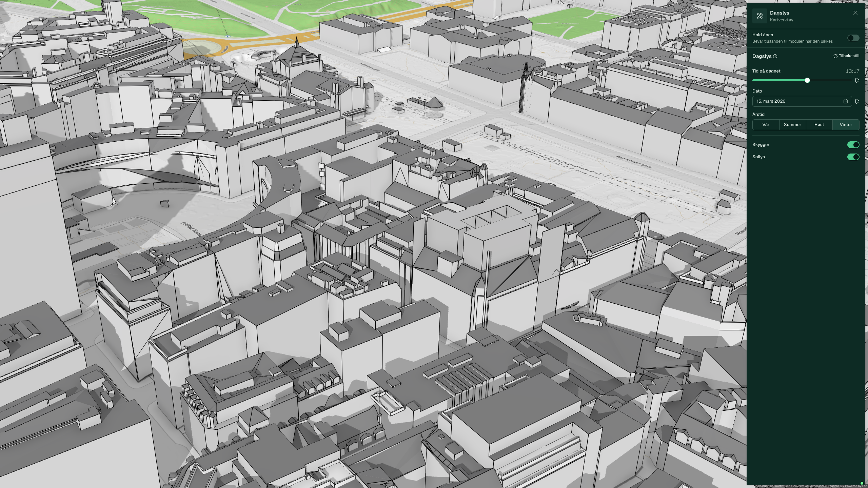Enable the Hold åpen toggle
Viewport: 868px width, 488px height.
click(853, 38)
